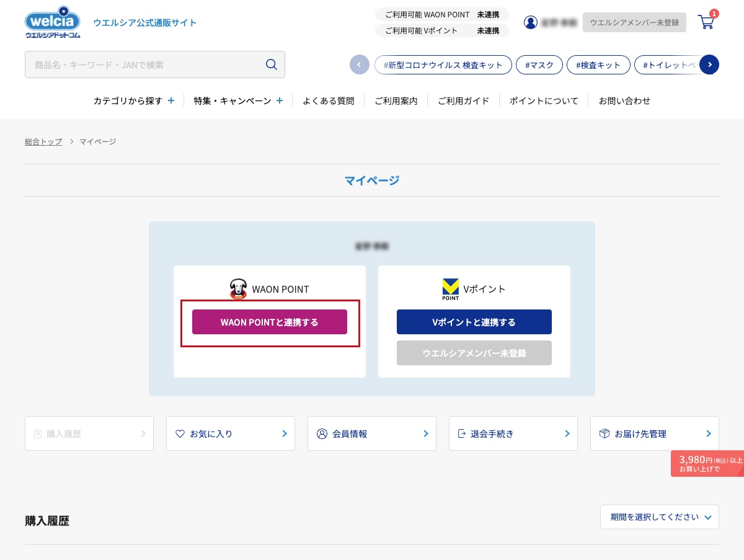744x560 pixels.
Task: Click the user account avatar icon
Action: tap(531, 22)
